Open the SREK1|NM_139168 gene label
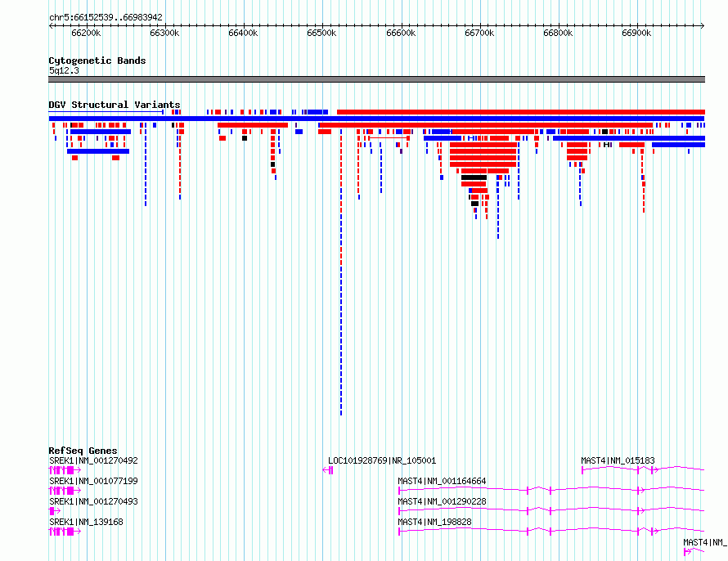728x561 pixels. point(86,522)
